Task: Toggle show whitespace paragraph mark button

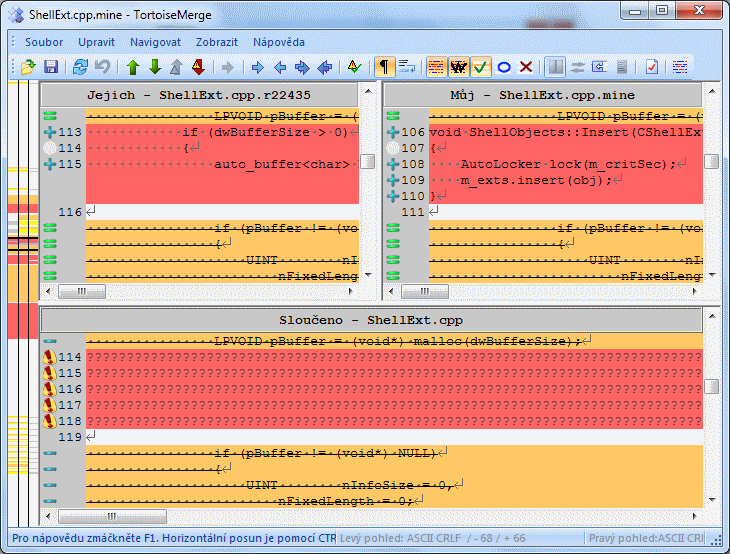Action: [385, 67]
